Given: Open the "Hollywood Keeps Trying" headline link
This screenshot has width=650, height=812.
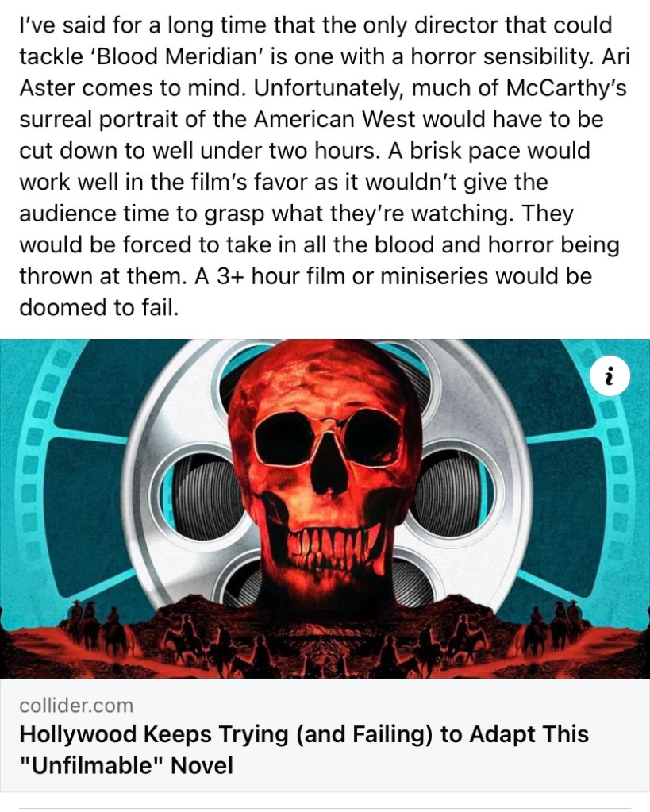Looking at the screenshot, I should [304, 749].
